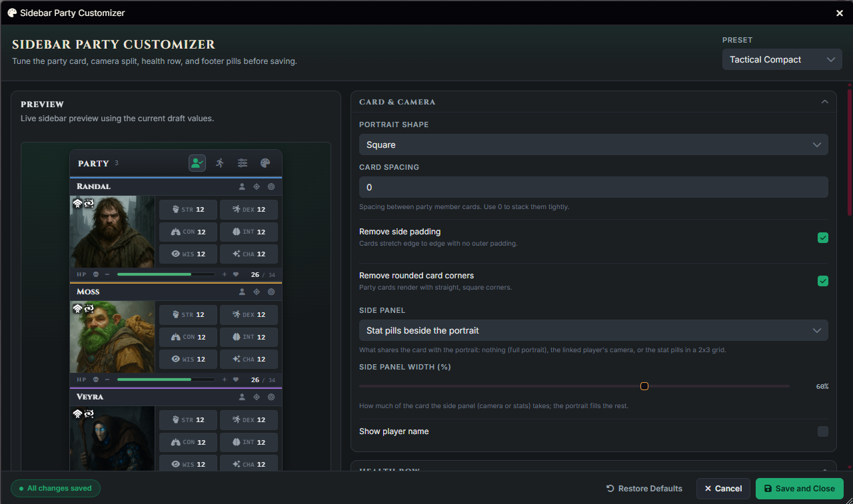This screenshot has width=853, height=504.
Task: Click the palette icon in the window title bar
Action: pyautogui.click(x=12, y=13)
